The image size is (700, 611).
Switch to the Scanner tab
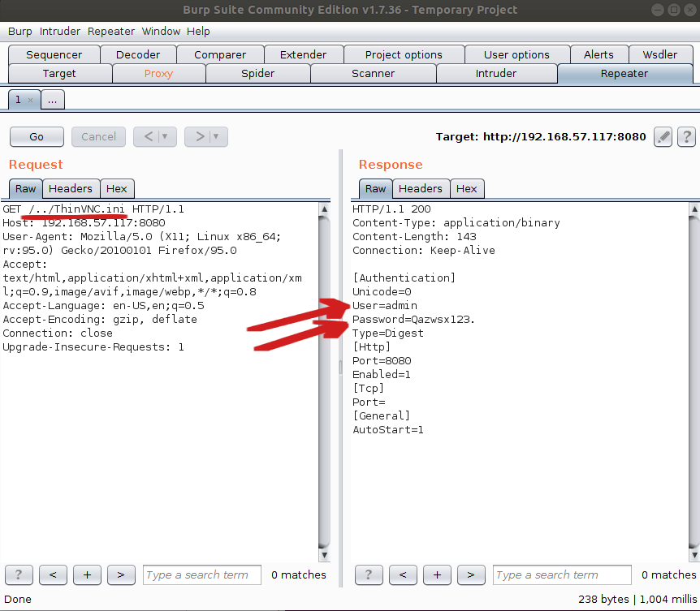coord(374,74)
